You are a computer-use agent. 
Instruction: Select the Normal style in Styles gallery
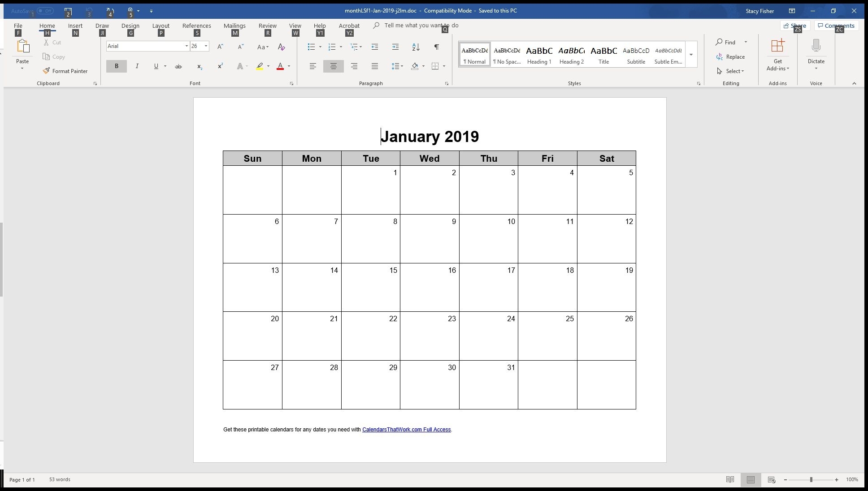point(474,55)
